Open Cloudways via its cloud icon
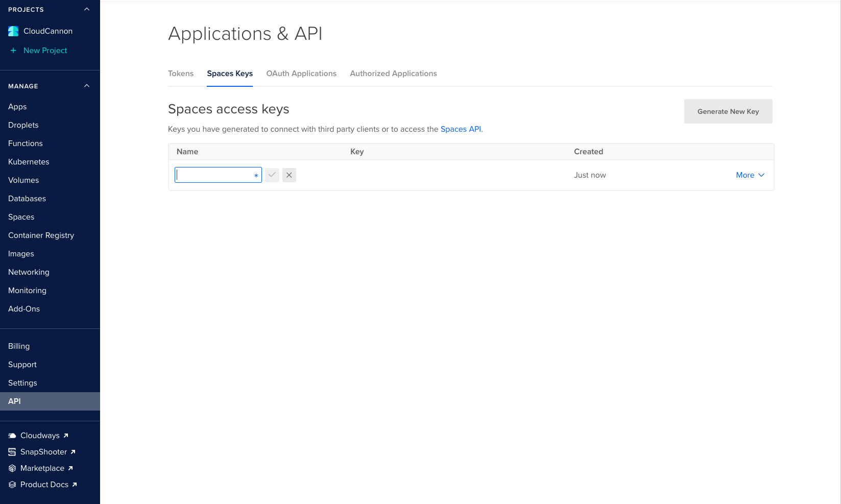Viewport: 841px width, 504px height. tap(11, 435)
